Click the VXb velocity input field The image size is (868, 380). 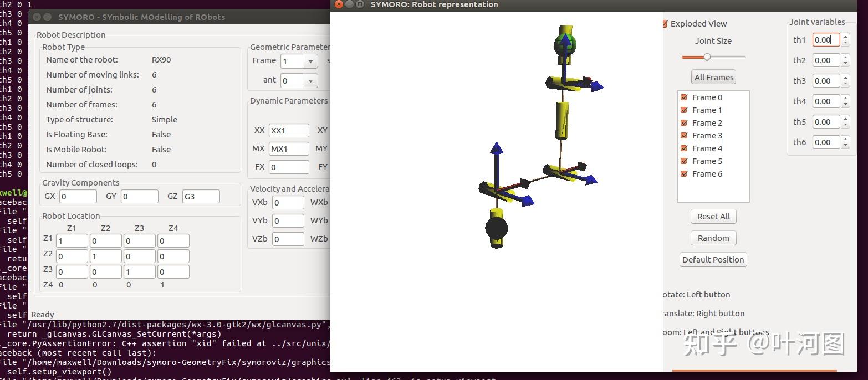288,202
